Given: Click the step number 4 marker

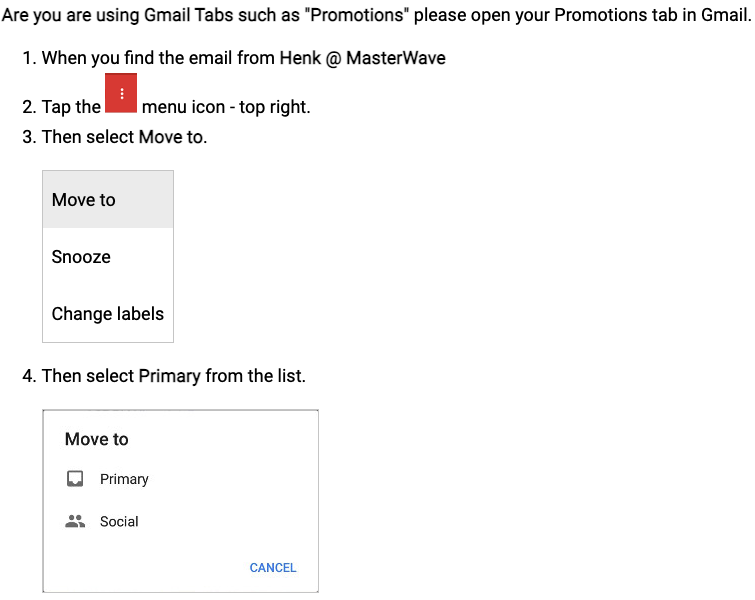Looking at the screenshot, I should pyautogui.click(x=29, y=376).
